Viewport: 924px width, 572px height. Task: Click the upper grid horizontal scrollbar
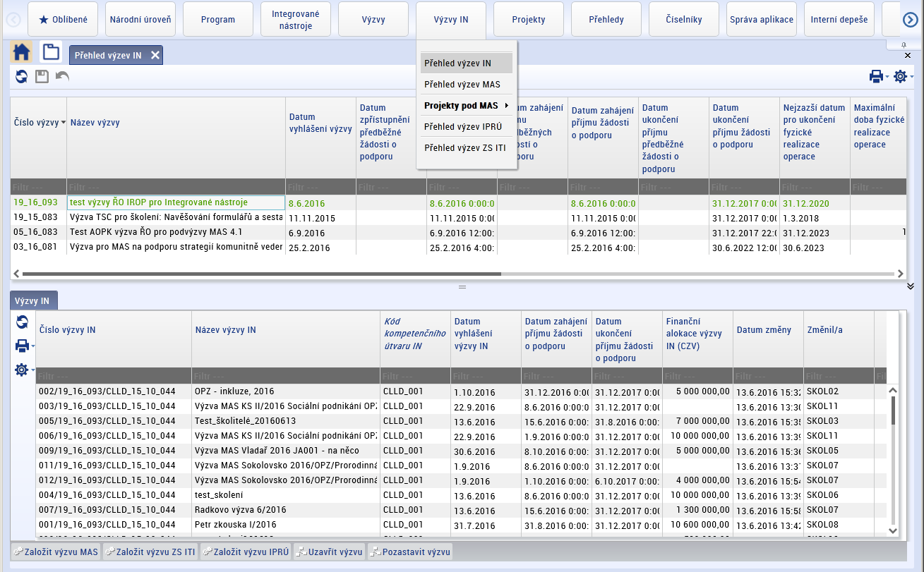pos(261,274)
